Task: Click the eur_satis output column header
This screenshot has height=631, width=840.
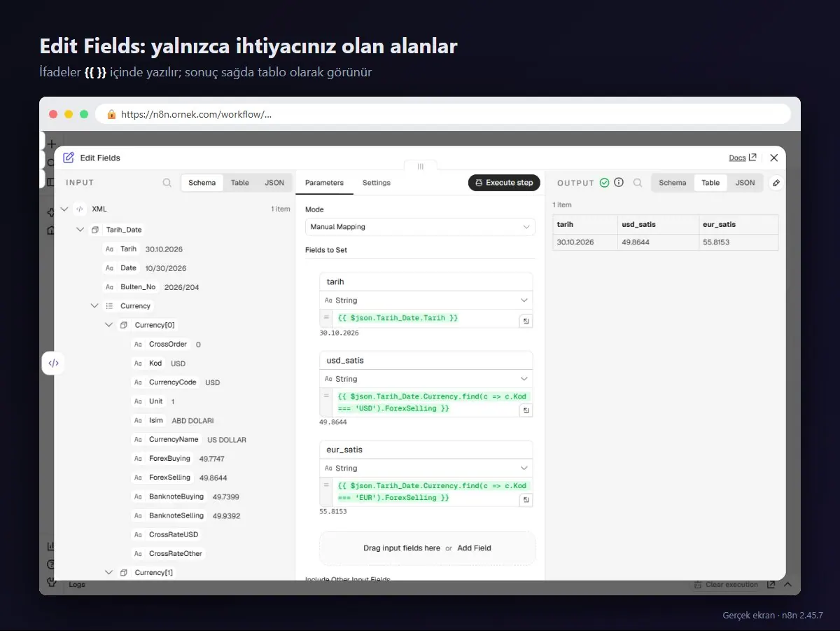Action: coord(738,225)
